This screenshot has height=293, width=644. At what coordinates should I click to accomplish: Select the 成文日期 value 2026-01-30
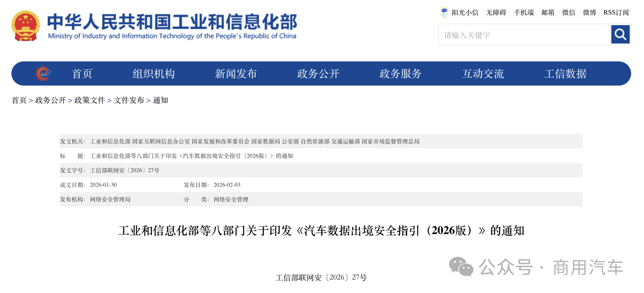click(x=103, y=185)
